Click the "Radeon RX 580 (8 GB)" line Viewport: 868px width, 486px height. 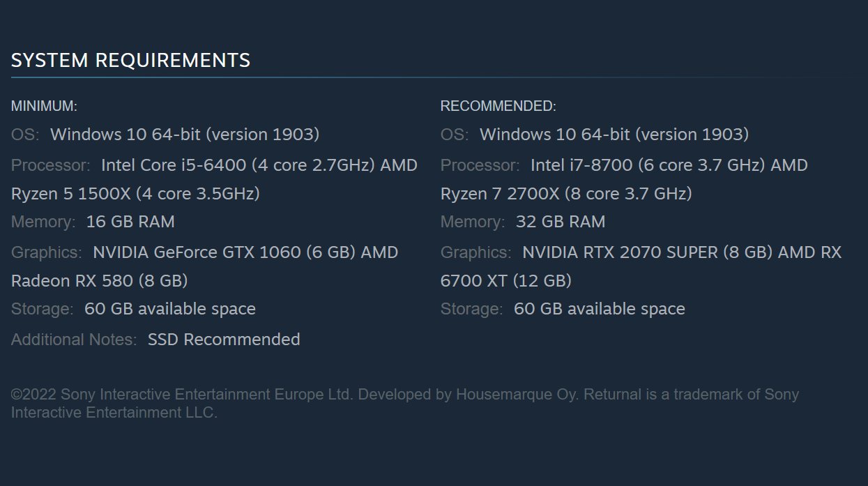(99, 280)
